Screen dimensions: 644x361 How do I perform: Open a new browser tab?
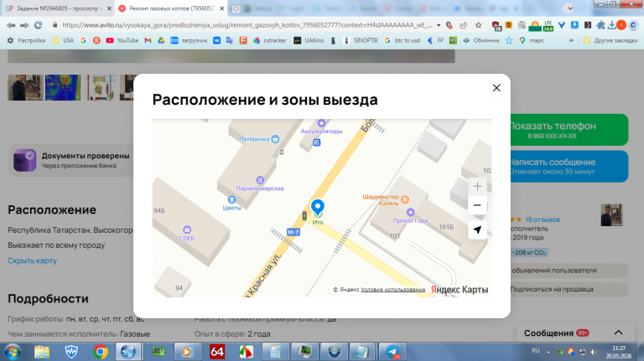236,8
